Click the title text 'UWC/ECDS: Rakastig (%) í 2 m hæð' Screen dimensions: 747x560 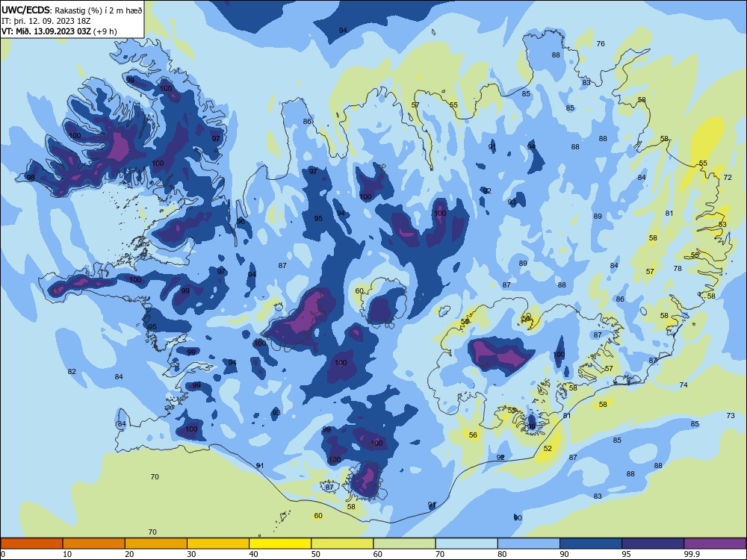pyautogui.click(x=72, y=10)
